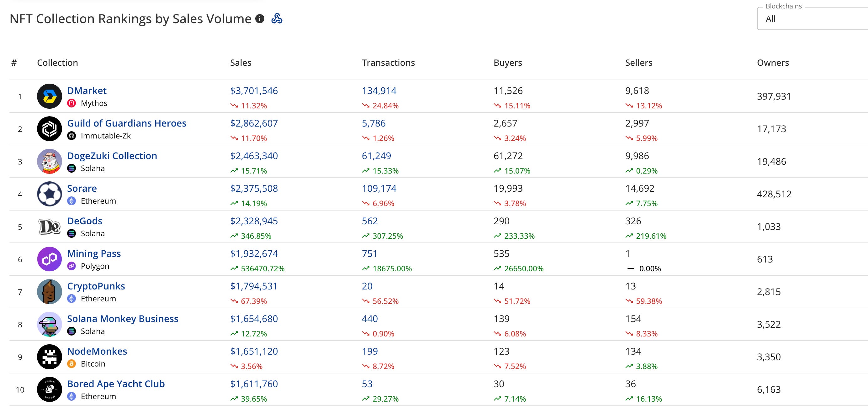Screen dimensions: 868x406
Task: Click the webhook icon next to title
Action: 277,18
